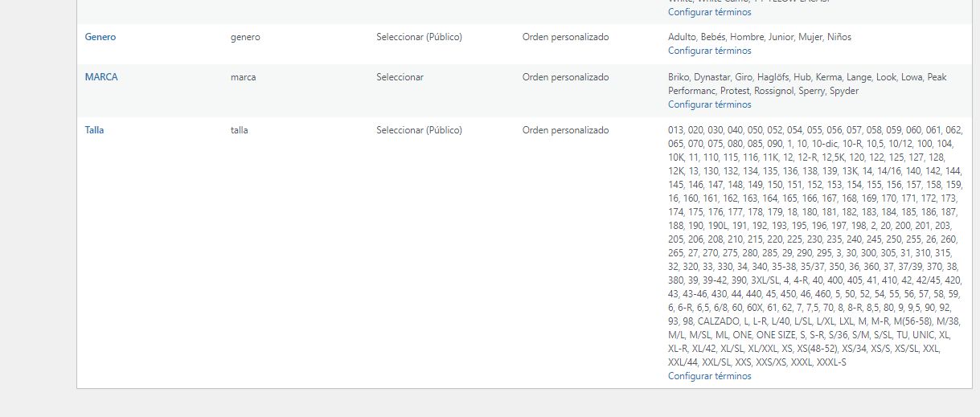Select the 'marca' slug text
This screenshot has width=980, height=417.
244,77
